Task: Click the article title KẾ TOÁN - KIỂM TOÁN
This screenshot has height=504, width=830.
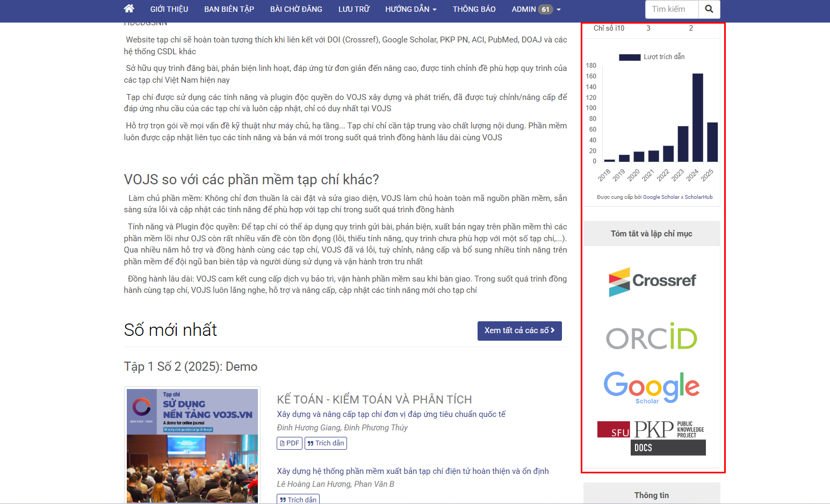Action: click(x=374, y=399)
